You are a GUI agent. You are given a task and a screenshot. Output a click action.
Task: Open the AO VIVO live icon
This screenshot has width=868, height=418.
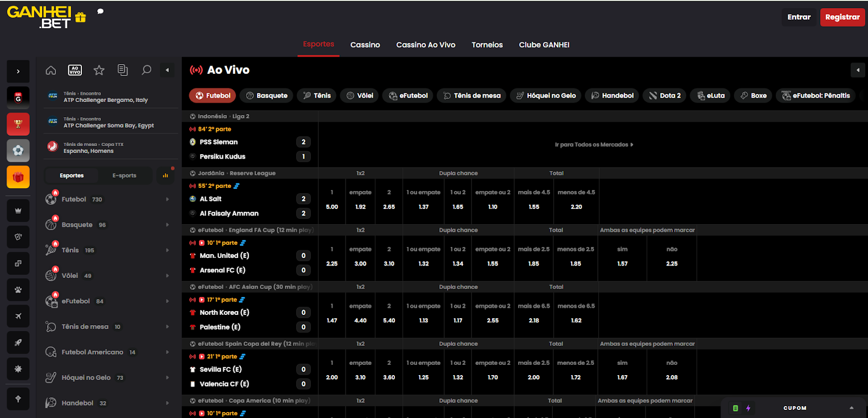(x=75, y=70)
